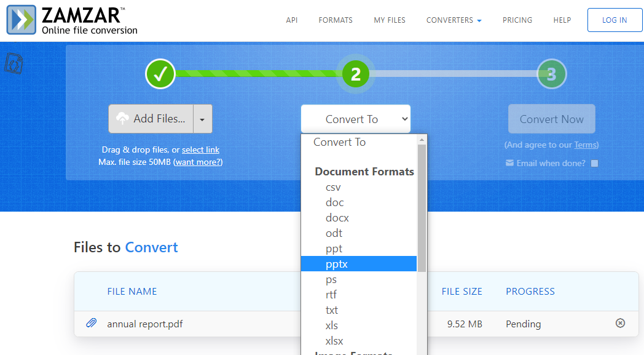The height and width of the screenshot is (355, 644).
Task: Click the Log In button
Action: tap(615, 20)
